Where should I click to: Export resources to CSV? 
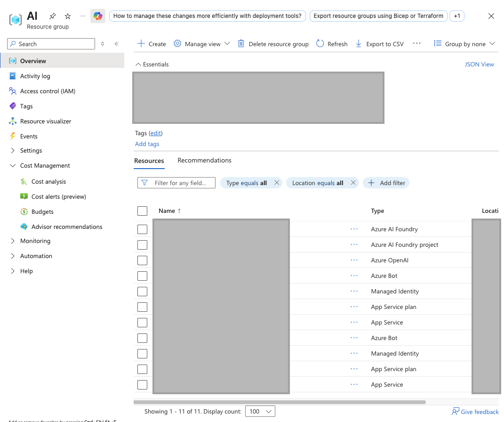pyautogui.click(x=379, y=44)
